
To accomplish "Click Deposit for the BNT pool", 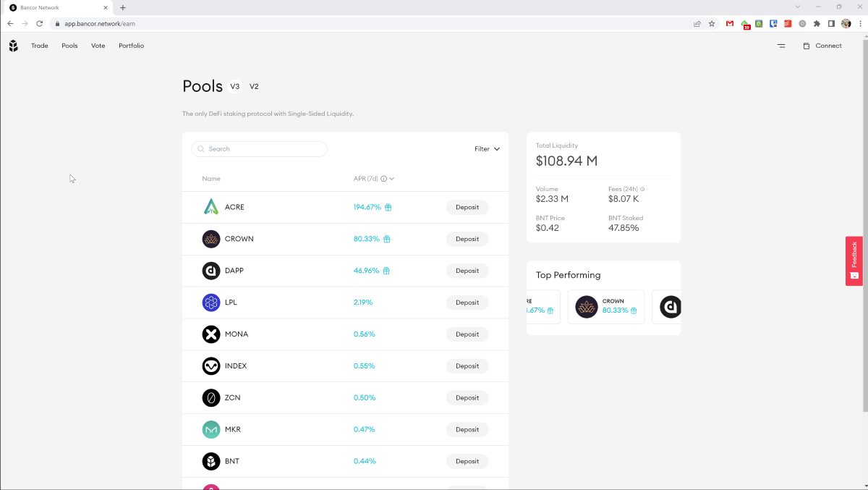I will (467, 461).
